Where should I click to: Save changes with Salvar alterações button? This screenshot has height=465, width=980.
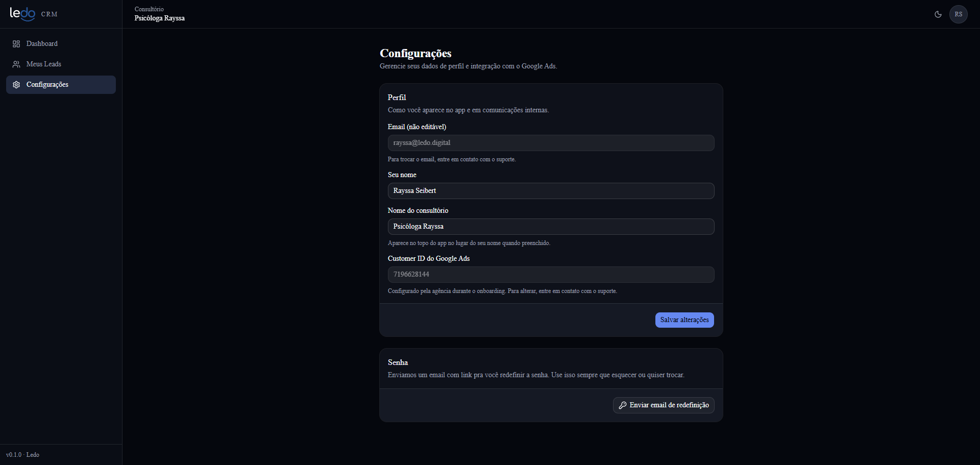click(x=684, y=320)
